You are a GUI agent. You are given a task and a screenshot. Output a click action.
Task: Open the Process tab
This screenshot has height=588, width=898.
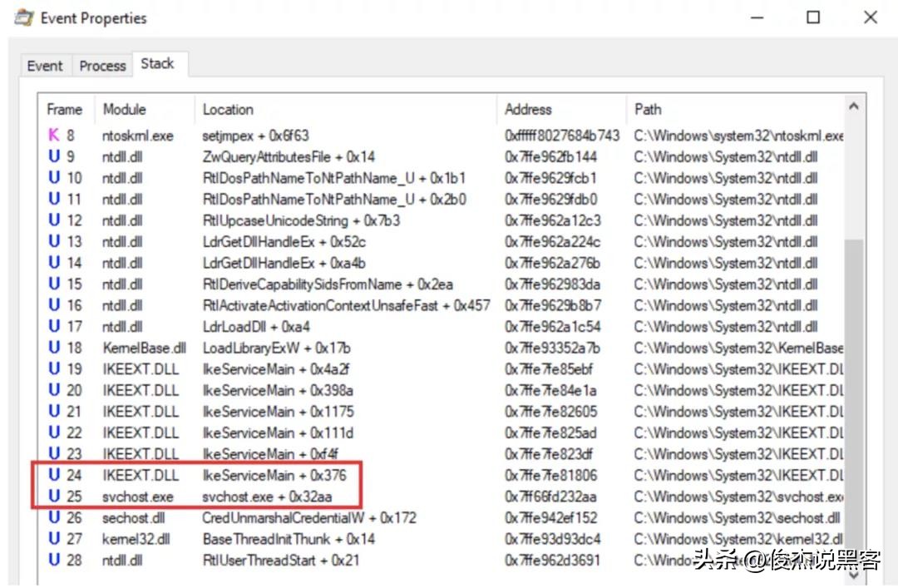(102, 66)
